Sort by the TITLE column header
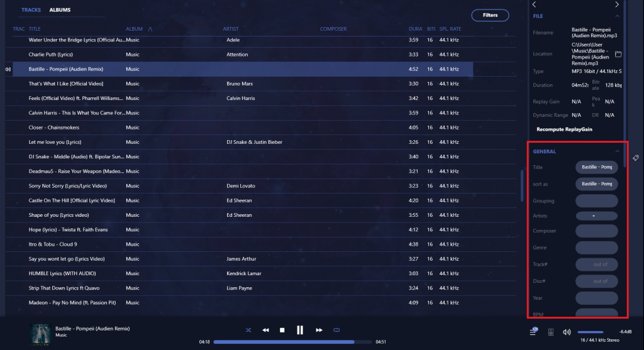This screenshot has height=350, width=644. (x=35, y=29)
